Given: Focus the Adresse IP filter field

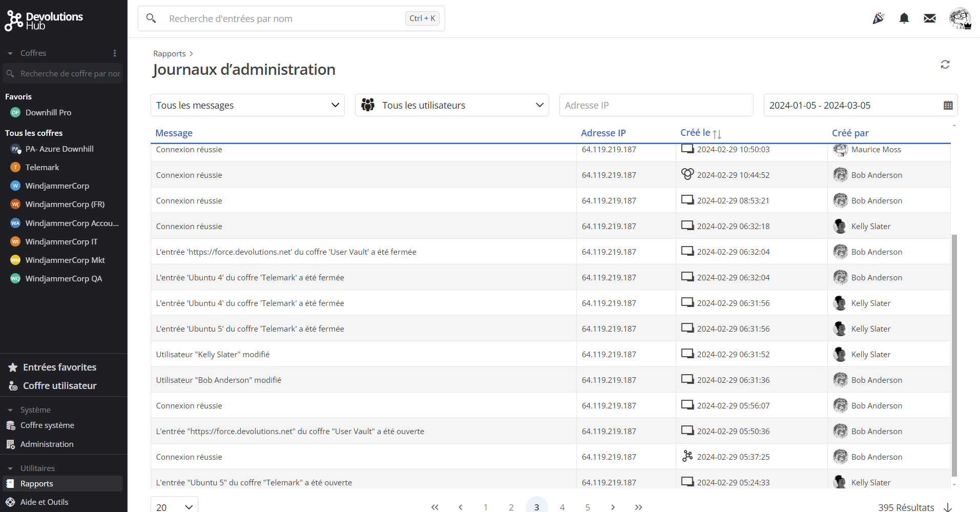Looking at the screenshot, I should pyautogui.click(x=656, y=105).
